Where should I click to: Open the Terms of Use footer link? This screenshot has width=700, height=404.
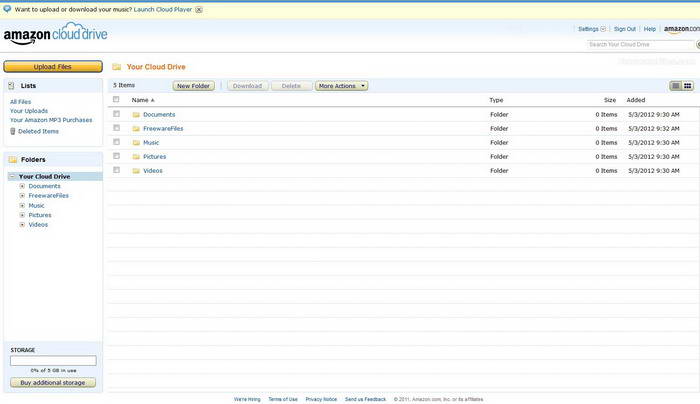(283, 399)
